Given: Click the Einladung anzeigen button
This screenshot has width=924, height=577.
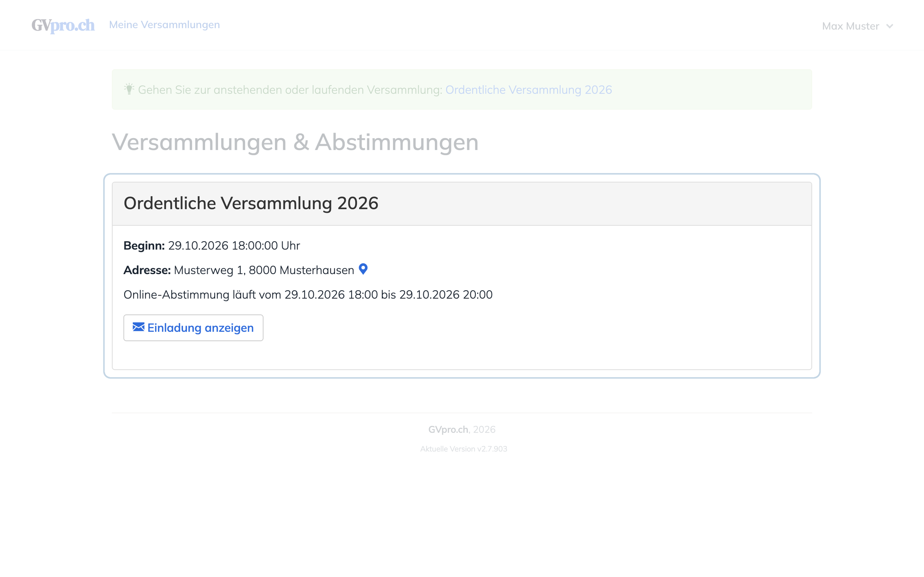Looking at the screenshot, I should pos(193,328).
